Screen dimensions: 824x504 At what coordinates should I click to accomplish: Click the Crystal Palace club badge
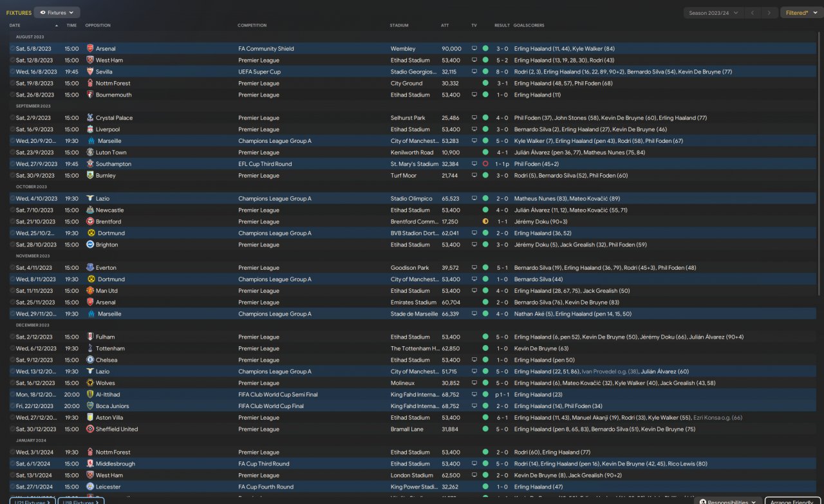click(90, 118)
